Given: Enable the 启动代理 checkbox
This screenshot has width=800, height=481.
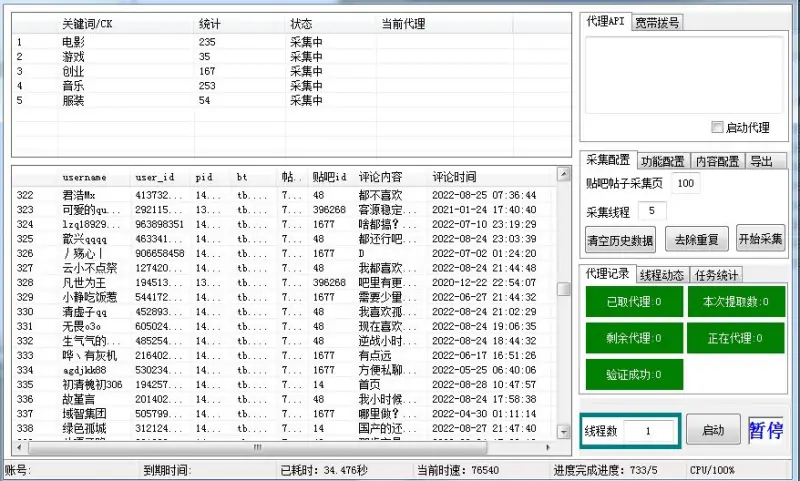Looking at the screenshot, I should tap(717, 128).
